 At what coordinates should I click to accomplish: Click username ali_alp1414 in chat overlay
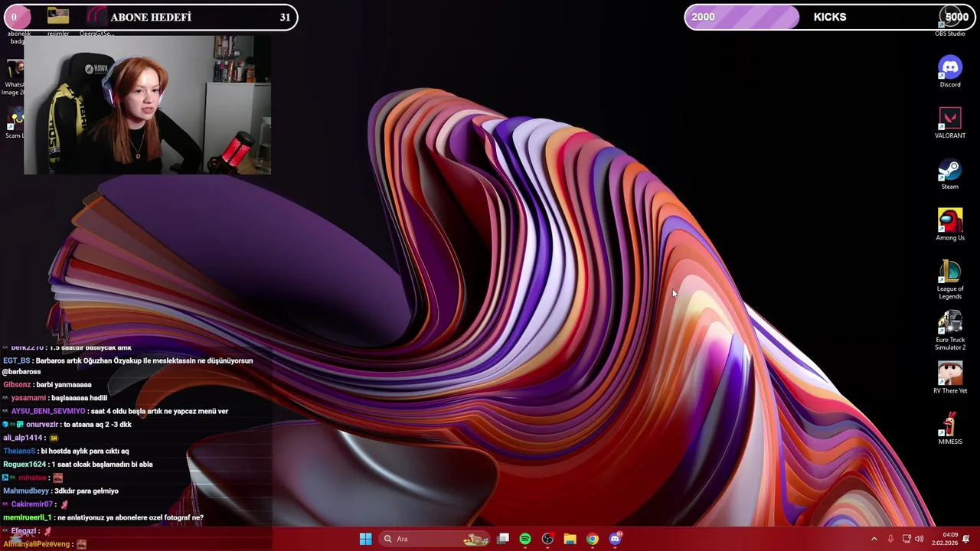pos(23,438)
